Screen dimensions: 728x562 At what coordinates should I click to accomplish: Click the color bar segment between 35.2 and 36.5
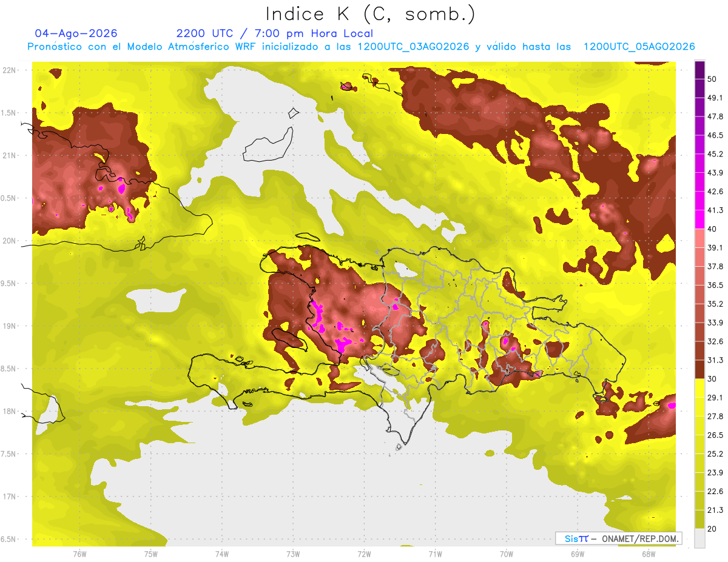pos(699,295)
